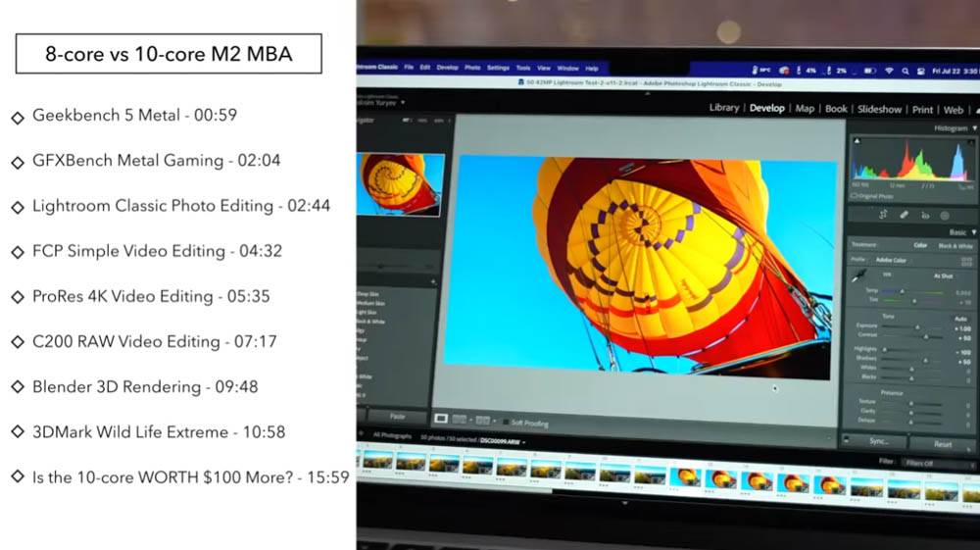Click the Sync... button
The width and height of the screenshot is (980, 550).
879,442
